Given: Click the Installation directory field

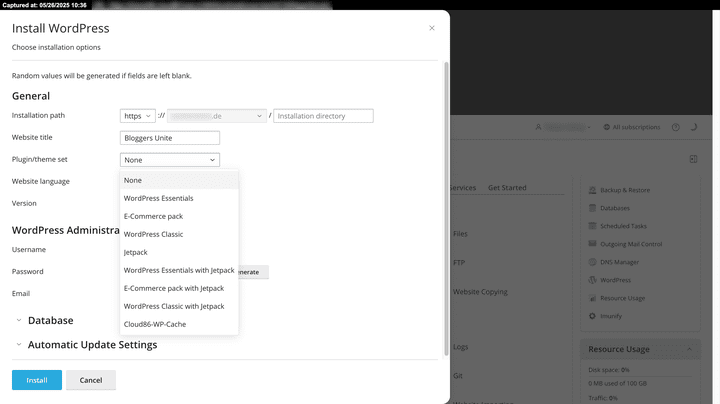Looking at the screenshot, I should pos(323,116).
